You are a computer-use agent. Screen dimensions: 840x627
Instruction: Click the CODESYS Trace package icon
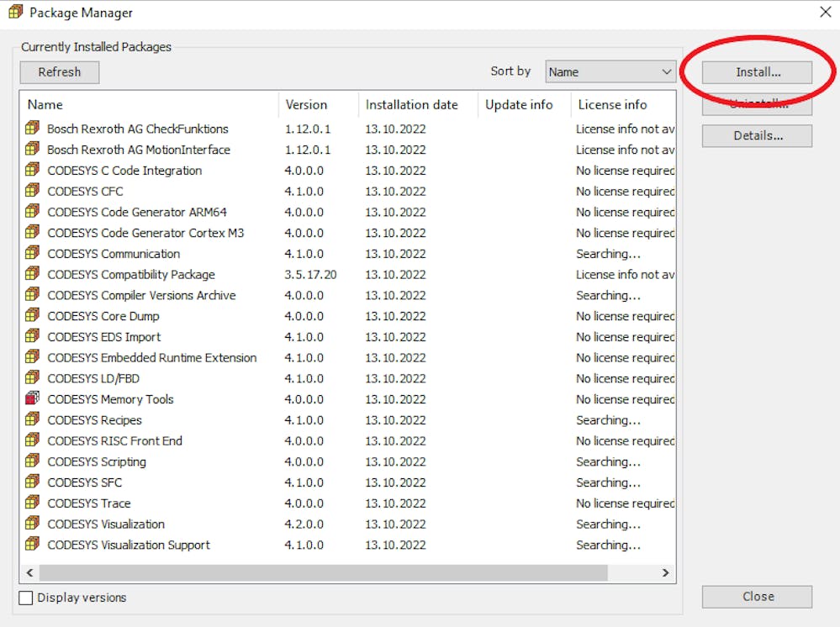tap(32, 503)
